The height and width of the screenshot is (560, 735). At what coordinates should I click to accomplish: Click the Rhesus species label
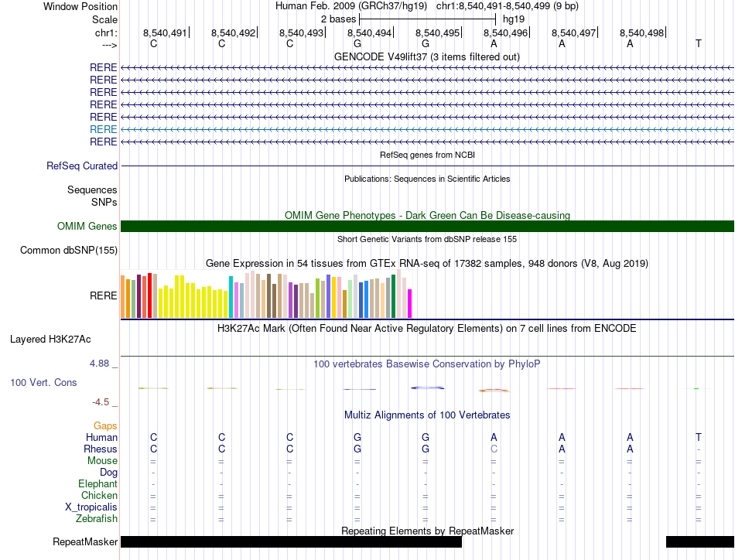pos(101,449)
